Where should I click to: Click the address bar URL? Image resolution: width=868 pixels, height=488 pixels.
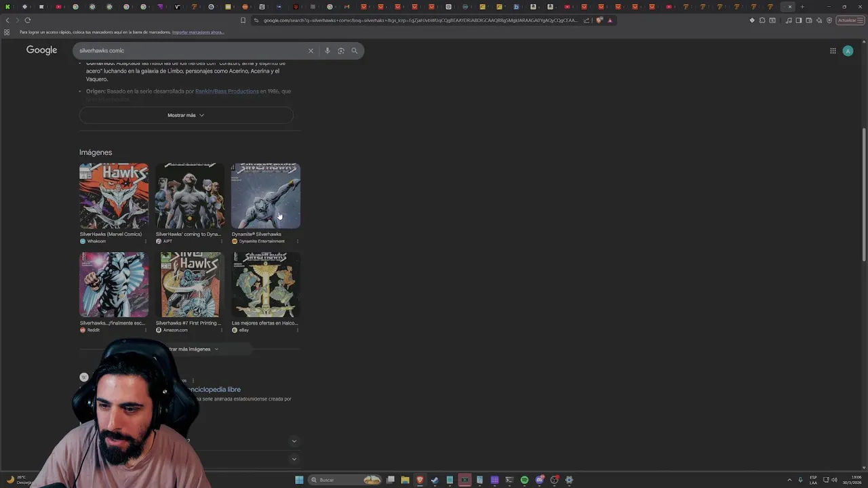420,20
